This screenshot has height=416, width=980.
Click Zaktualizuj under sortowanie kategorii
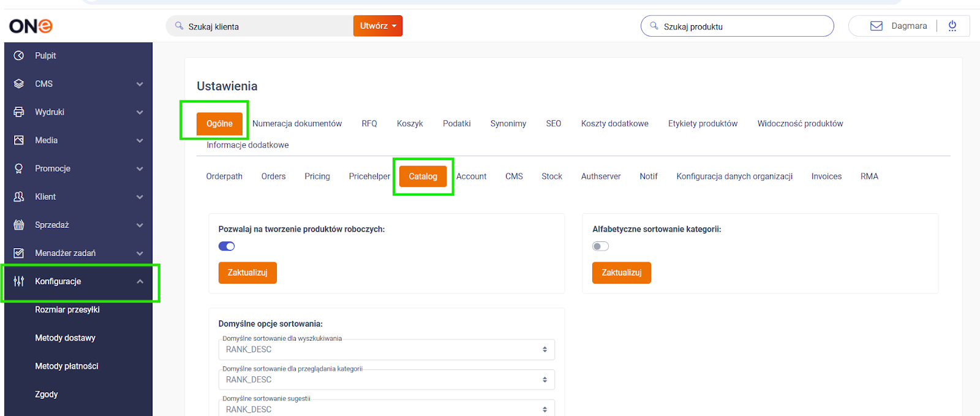point(621,273)
